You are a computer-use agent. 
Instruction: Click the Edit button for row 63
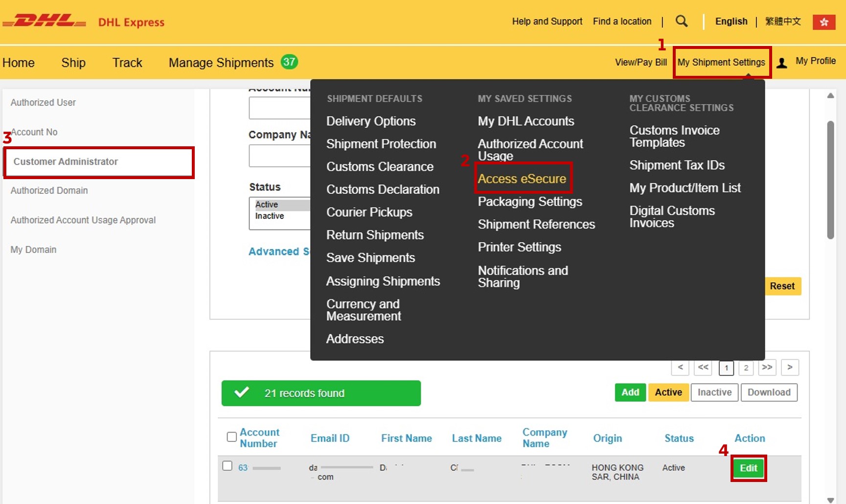[x=748, y=468]
